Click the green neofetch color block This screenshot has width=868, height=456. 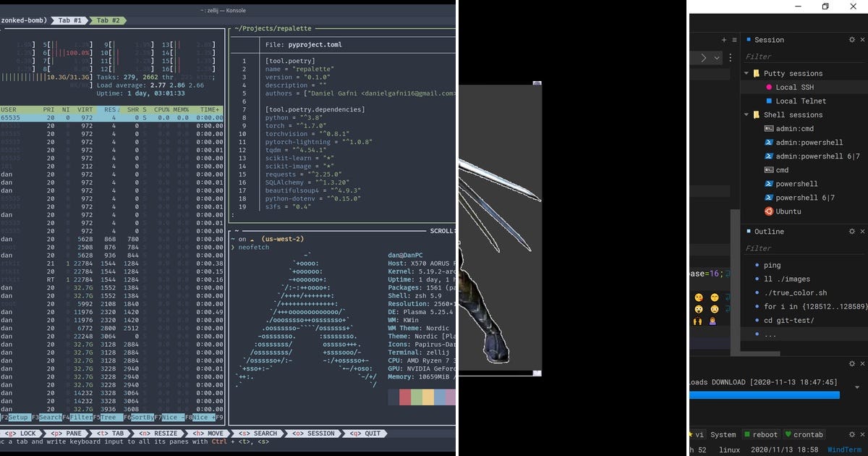(416, 397)
